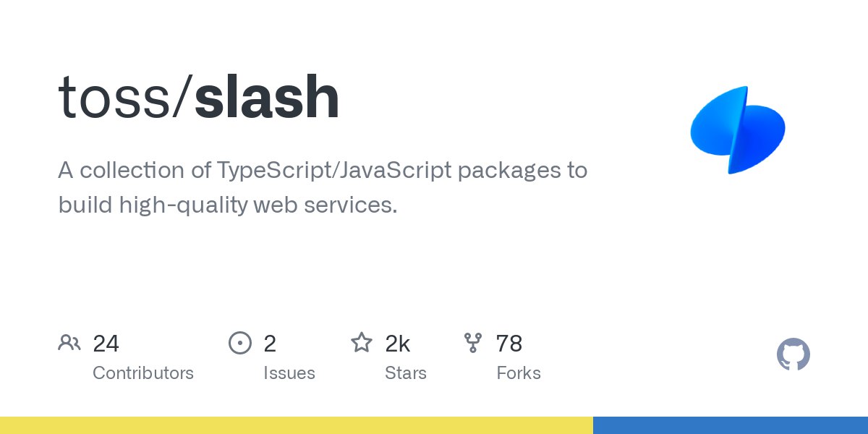The height and width of the screenshot is (434, 868).
Task: Click the "A collection of TypeScript/JavaScript" description line
Action: coord(323,171)
